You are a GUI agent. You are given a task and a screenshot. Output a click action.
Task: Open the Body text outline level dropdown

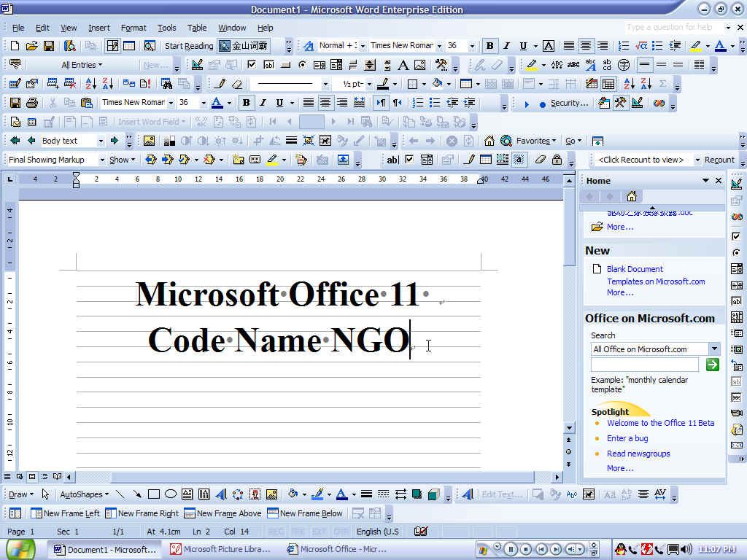(101, 141)
